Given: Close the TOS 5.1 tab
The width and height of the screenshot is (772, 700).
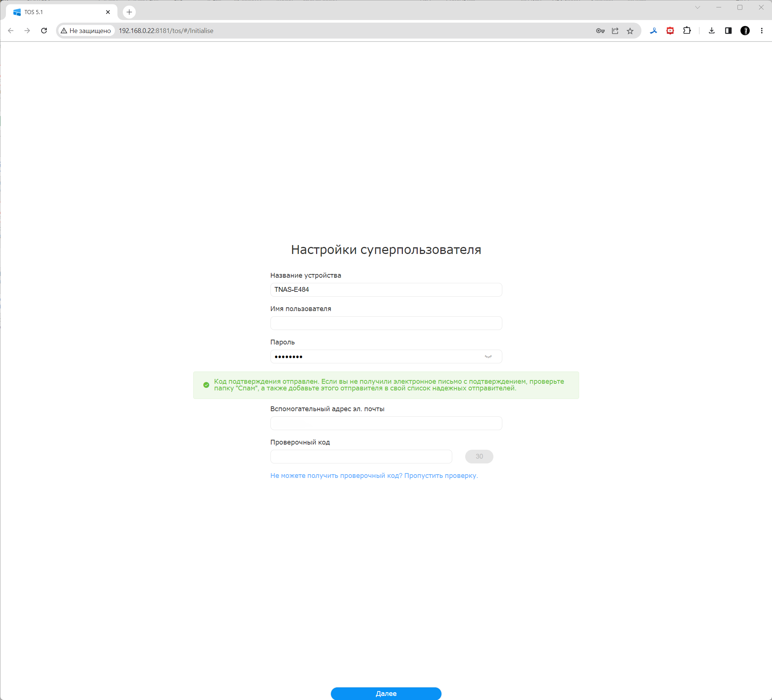Looking at the screenshot, I should tap(108, 12).
